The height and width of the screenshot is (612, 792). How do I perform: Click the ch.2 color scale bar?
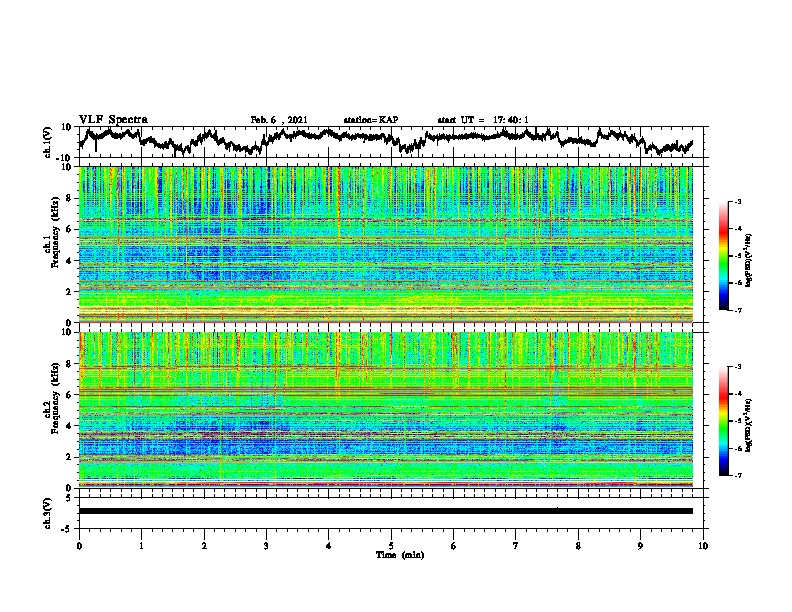[723, 421]
